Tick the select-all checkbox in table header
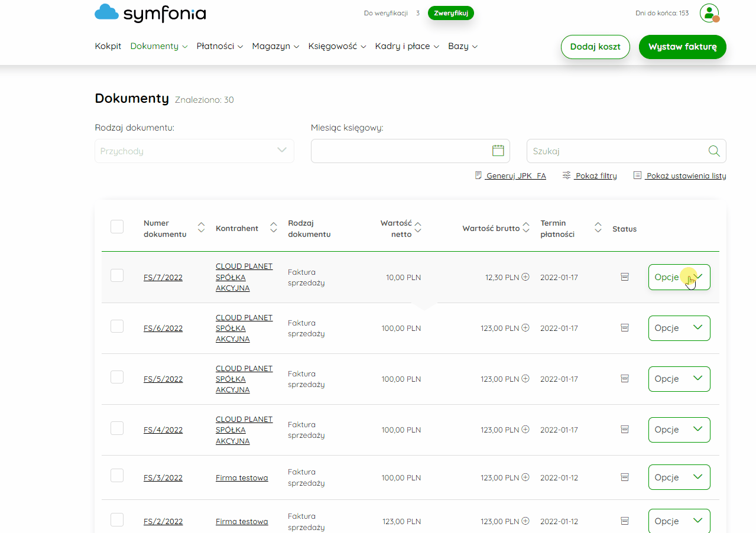Screen dimensions: 756x533 click(x=117, y=226)
